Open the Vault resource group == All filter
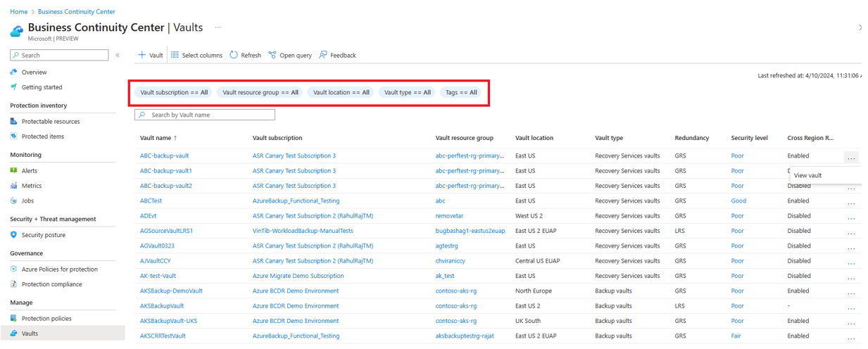The width and height of the screenshot is (868, 349). coord(260,92)
